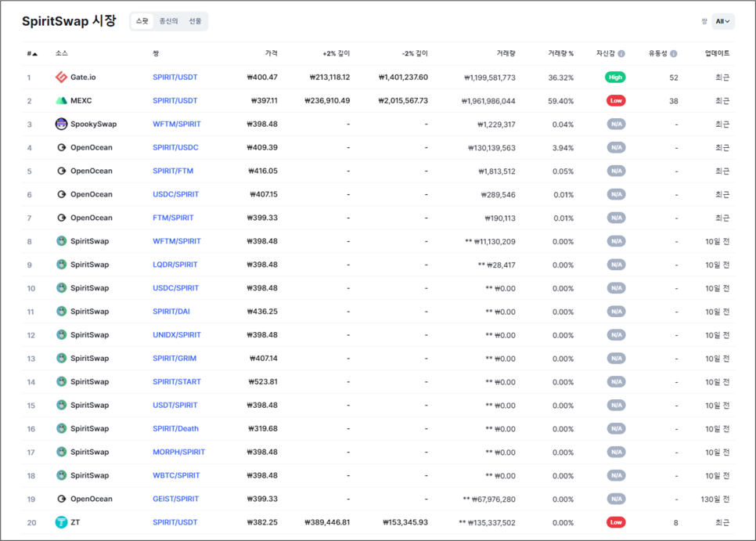
Task: Click the ZT exchange logo icon
Action: [x=61, y=522]
